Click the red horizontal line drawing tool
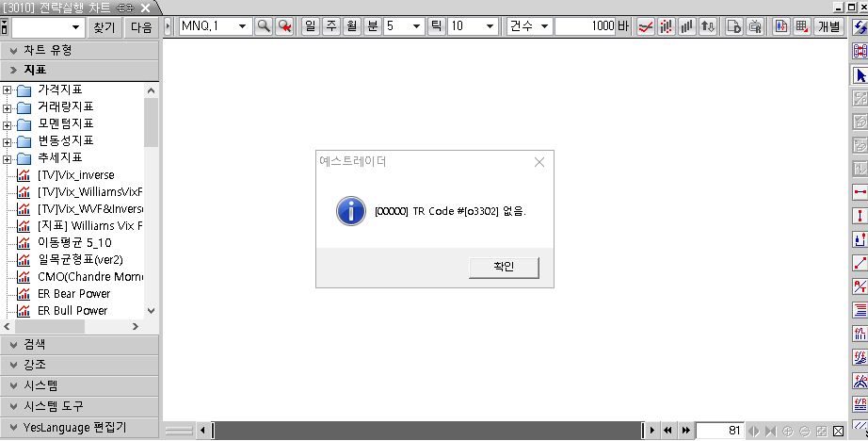868x441 pixels. [860, 192]
